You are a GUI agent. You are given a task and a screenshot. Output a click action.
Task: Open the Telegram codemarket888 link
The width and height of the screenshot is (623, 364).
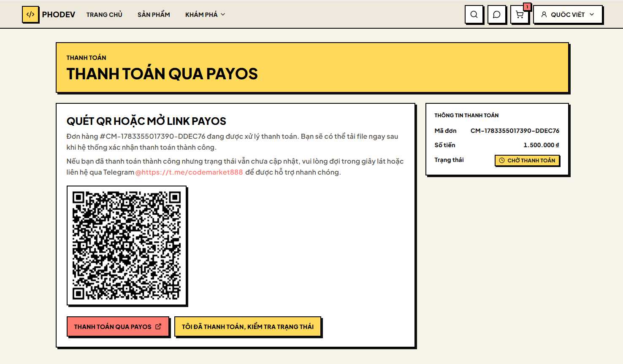[x=189, y=172]
